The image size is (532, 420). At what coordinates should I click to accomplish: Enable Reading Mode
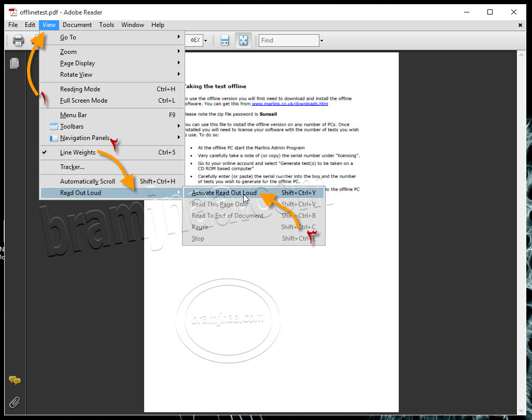click(x=79, y=89)
